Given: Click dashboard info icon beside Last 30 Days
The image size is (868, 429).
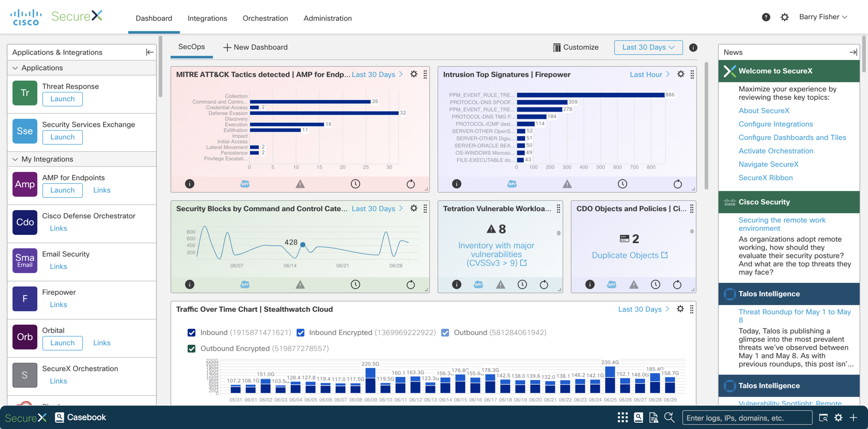Looking at the screenshot, I should pos(693,47).
